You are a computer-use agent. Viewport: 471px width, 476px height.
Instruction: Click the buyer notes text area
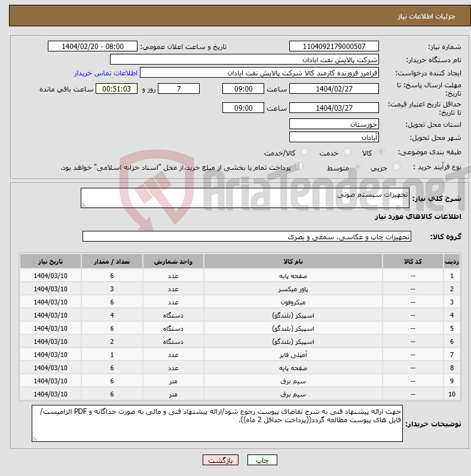[217, 423]
